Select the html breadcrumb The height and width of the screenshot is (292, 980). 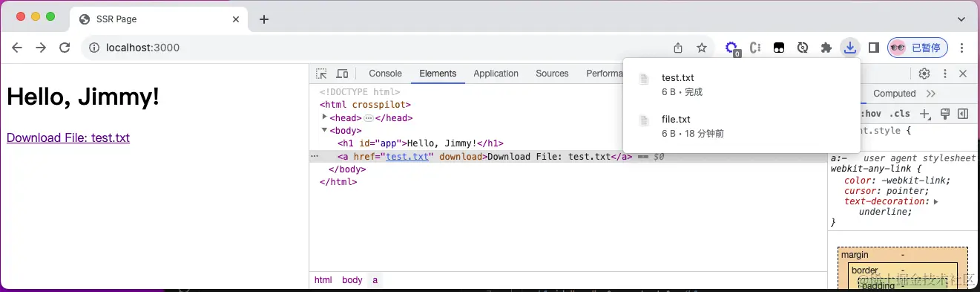tap(323, 280)
